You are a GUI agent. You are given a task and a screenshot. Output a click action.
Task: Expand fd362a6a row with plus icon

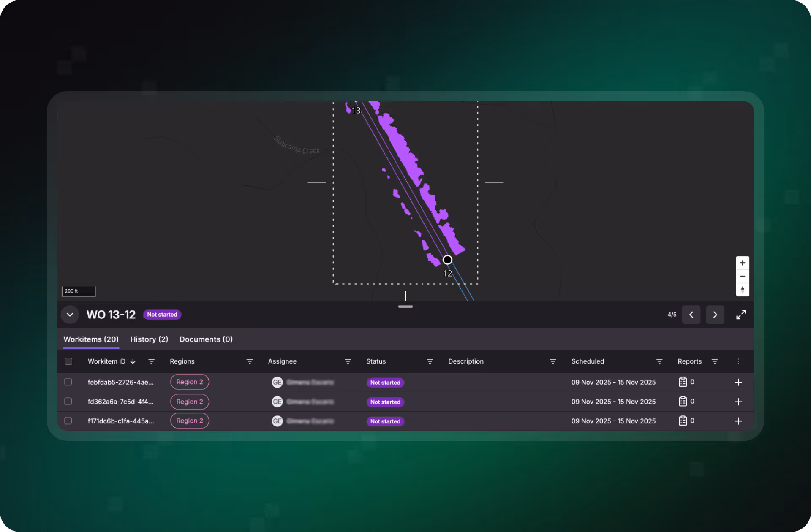click(738, 402)
